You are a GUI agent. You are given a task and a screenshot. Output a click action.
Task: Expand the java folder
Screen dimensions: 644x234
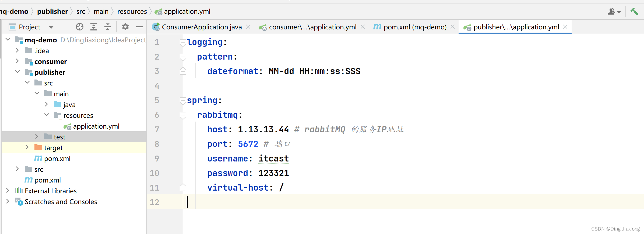click(46, 104)
